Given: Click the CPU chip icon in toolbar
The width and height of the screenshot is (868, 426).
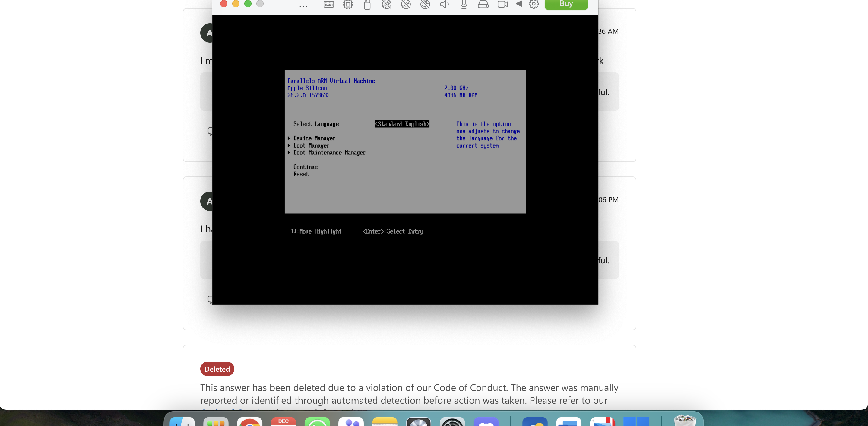Looking at the screenshot, I should (348, 5).
